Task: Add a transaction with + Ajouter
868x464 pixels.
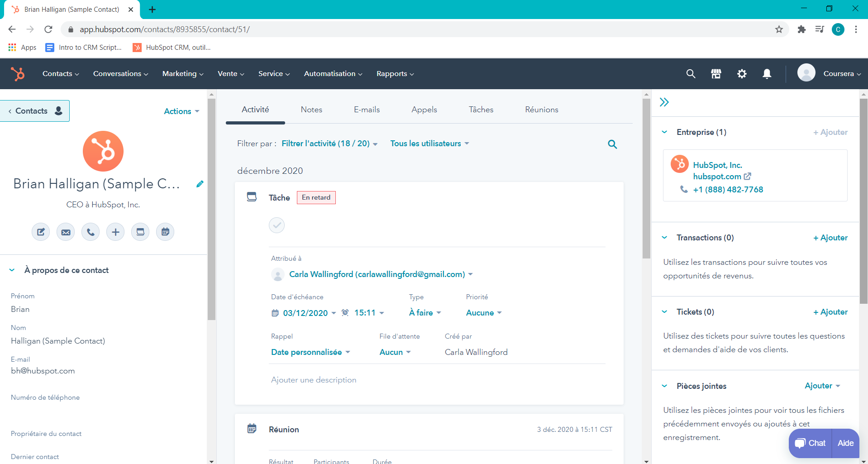Action: pyautogui.click(x=830, y=238)
